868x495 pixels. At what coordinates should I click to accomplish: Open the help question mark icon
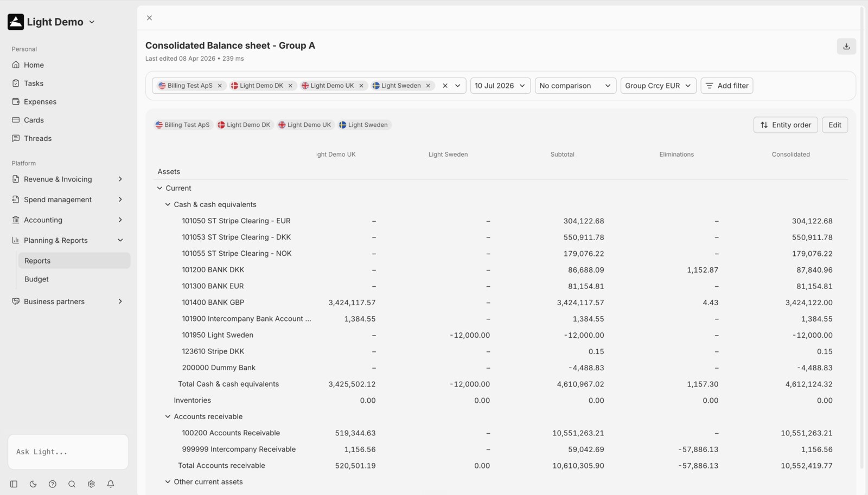point(53,484)
